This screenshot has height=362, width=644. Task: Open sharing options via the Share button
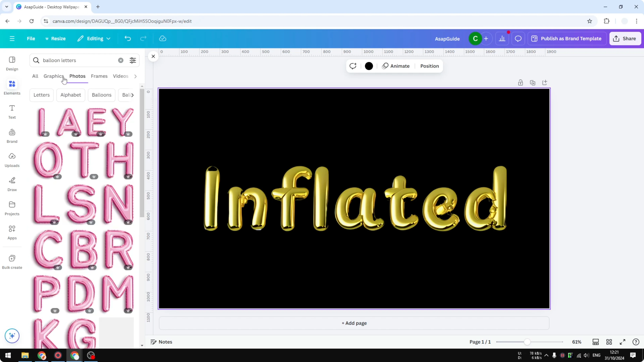[625, 38]
